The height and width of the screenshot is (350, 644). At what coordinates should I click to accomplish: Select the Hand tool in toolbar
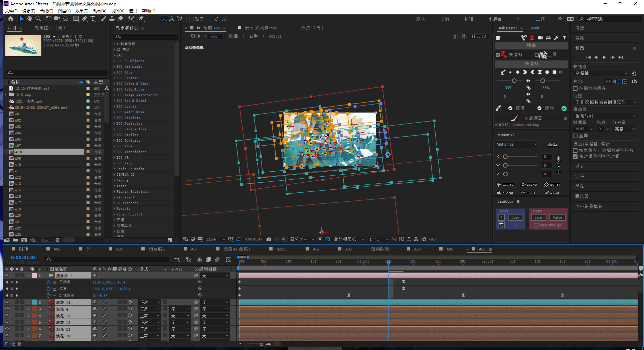(x=30, y=19)
